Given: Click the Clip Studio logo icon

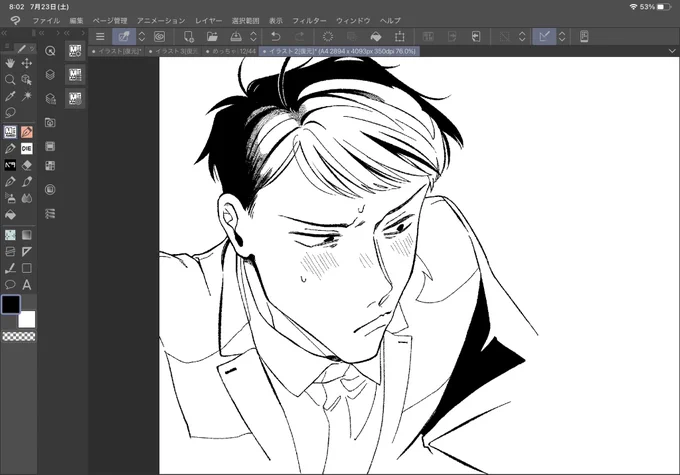Looking at the screenshot, I should pyautogui.click(x=15, y=20).
